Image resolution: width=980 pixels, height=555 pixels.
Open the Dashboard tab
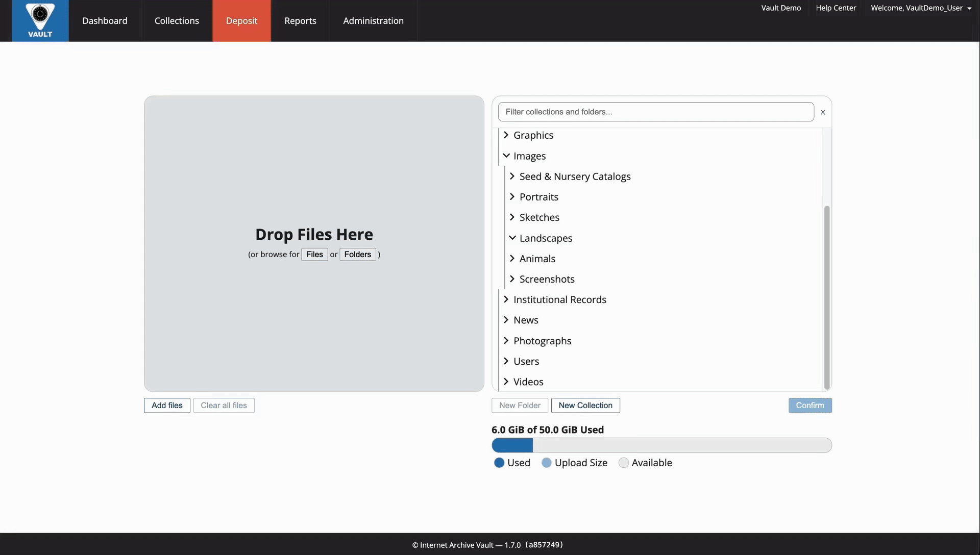(x=105, y=20)
